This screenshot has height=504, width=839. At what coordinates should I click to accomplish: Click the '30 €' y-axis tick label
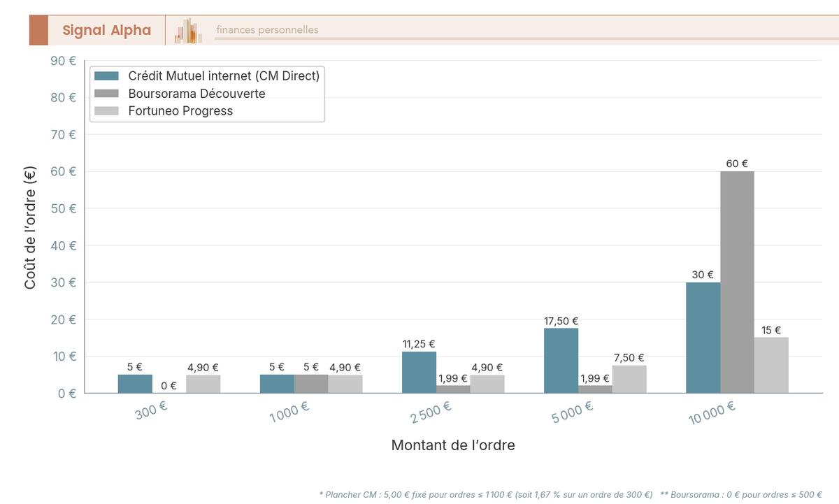[x=64, y=282]
